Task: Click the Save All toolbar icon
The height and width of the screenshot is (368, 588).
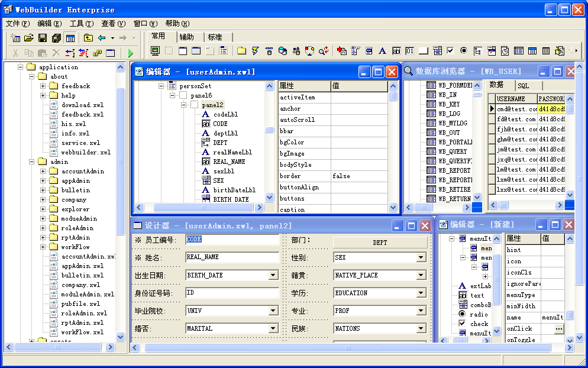Action: click(x=57, y=37)
